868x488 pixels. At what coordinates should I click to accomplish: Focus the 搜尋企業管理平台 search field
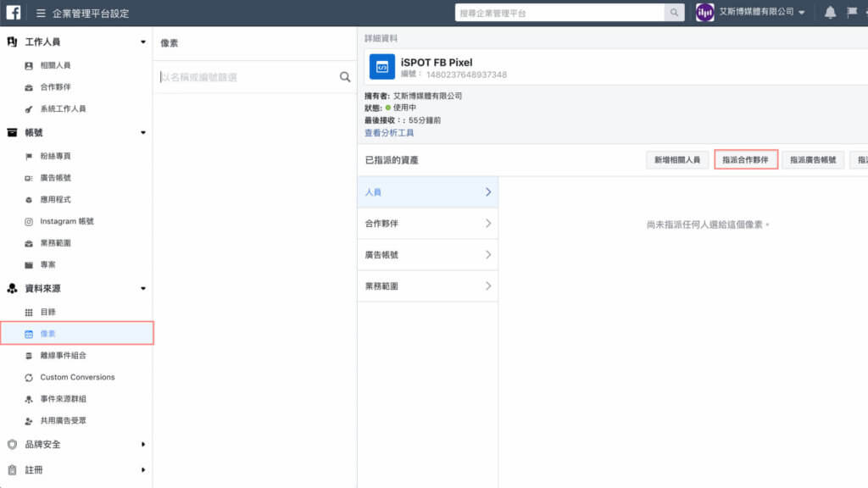pos(559,13)
